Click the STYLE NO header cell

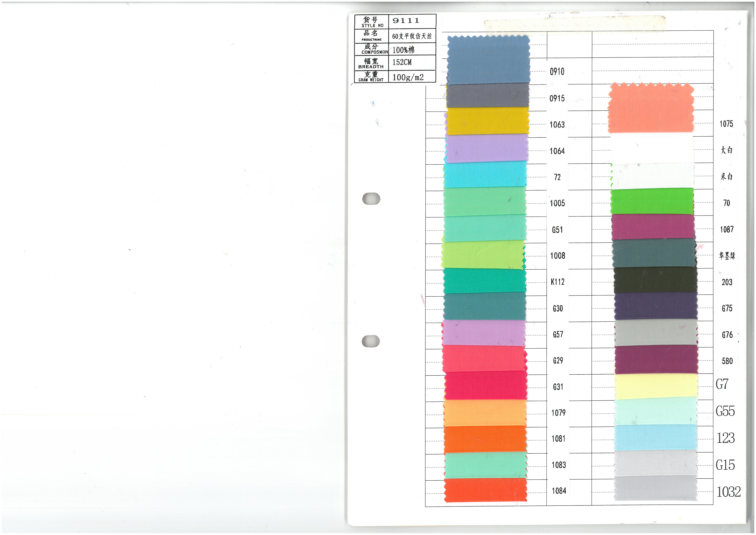372,22
